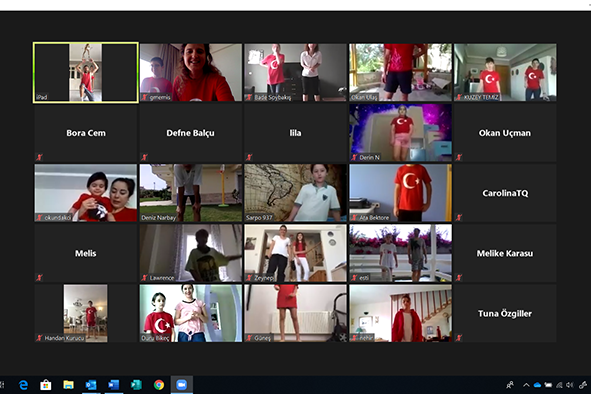The image size is (591, 394).
Task: Select the Derin N participant video
Action: (x=400, y=133)
